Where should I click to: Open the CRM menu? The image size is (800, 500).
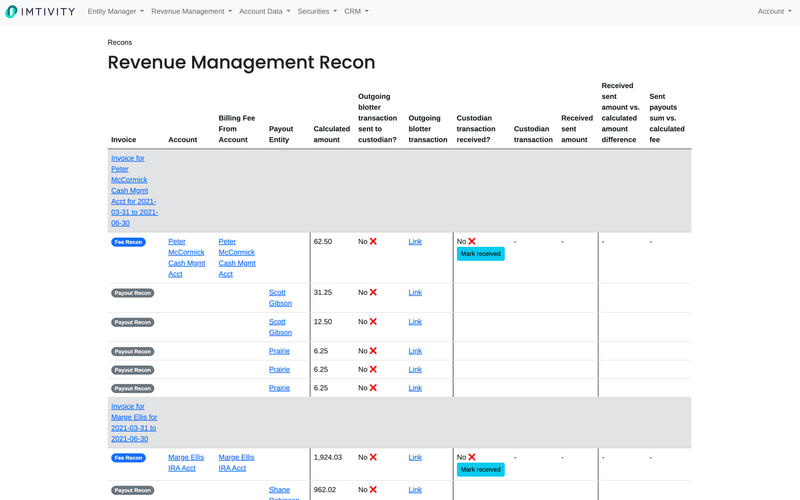[356, 12]
